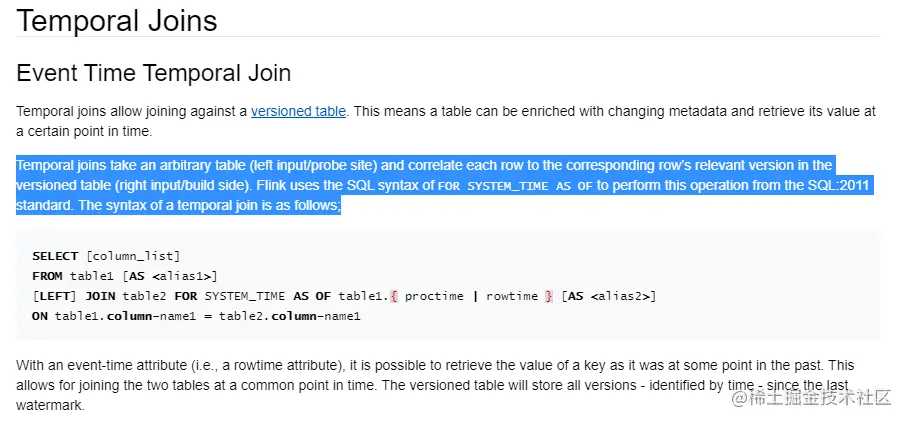
Task: Click the FROM keyword in the code block
Action: point(47,276)
